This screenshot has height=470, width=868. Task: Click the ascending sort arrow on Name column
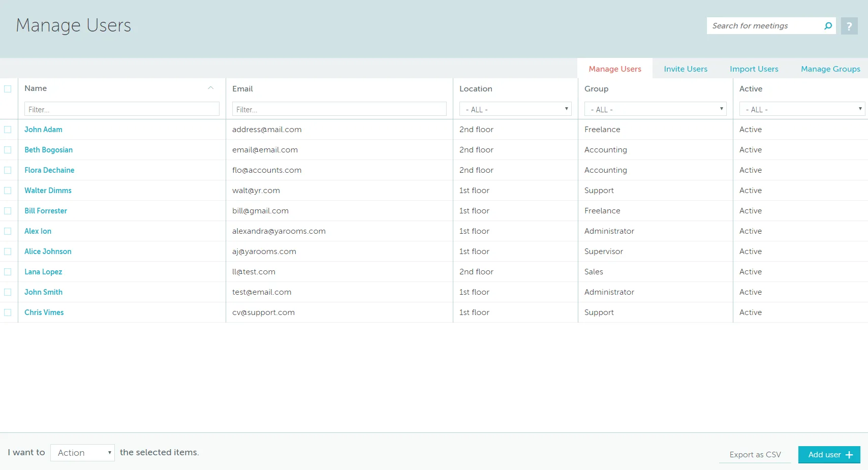tap(211, 88)
